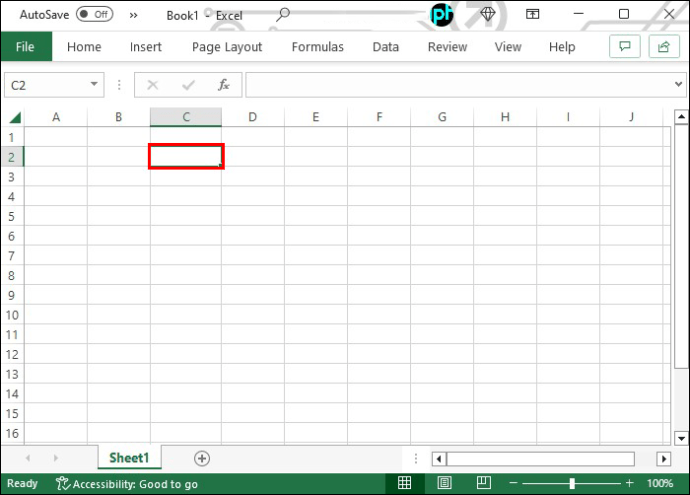
Task: Open the Comments pane button
Action: 625,46
